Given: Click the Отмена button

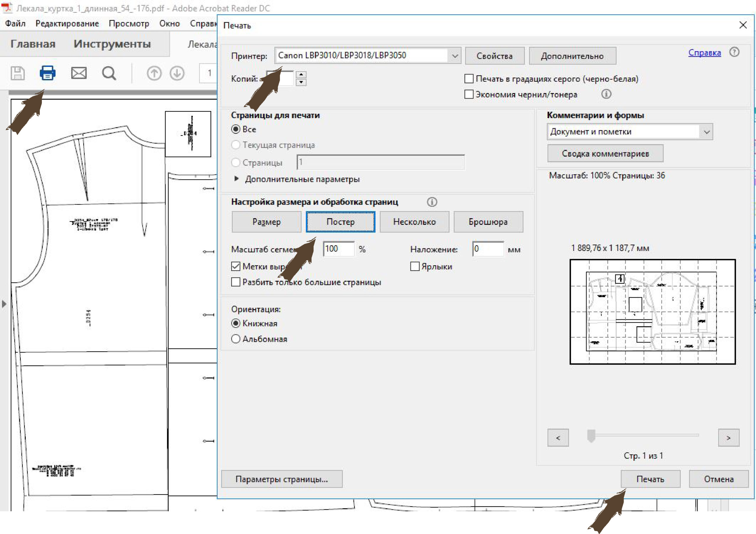Looking at the screenshot, I should 719,479.
